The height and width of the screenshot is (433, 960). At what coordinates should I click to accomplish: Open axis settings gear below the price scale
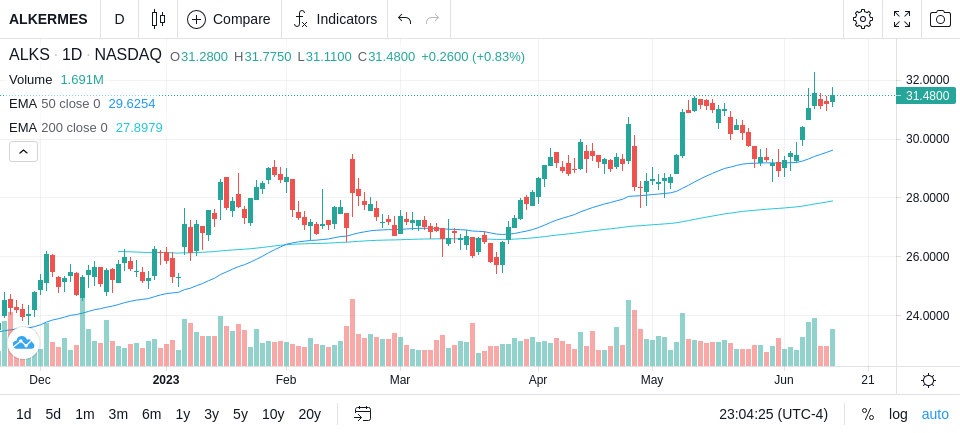(928, 380)
